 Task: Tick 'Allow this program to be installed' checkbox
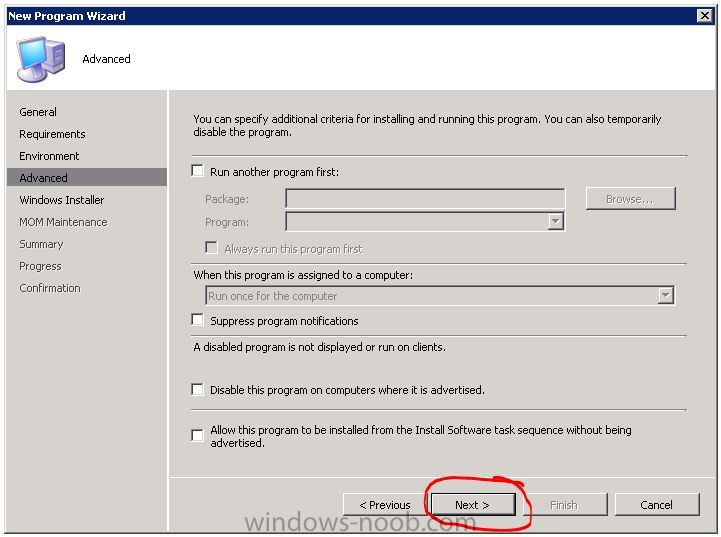(198, 435)
